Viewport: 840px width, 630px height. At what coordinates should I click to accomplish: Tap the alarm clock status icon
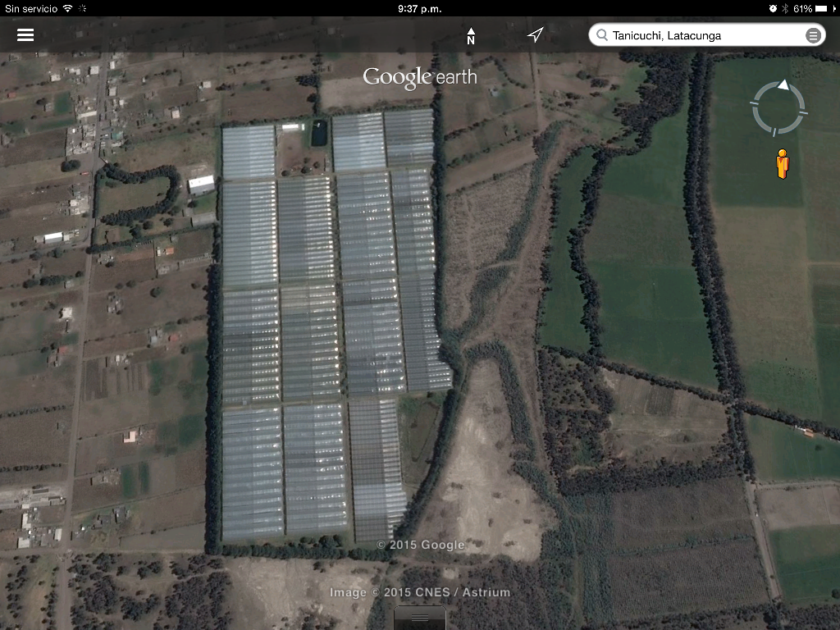[773, 8]
